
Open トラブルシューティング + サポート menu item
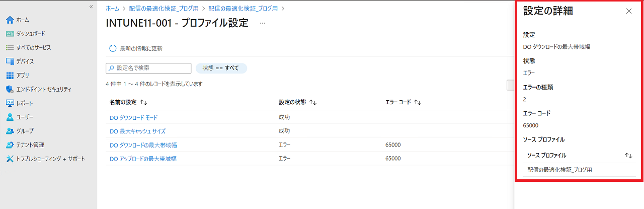pos(50,159)
